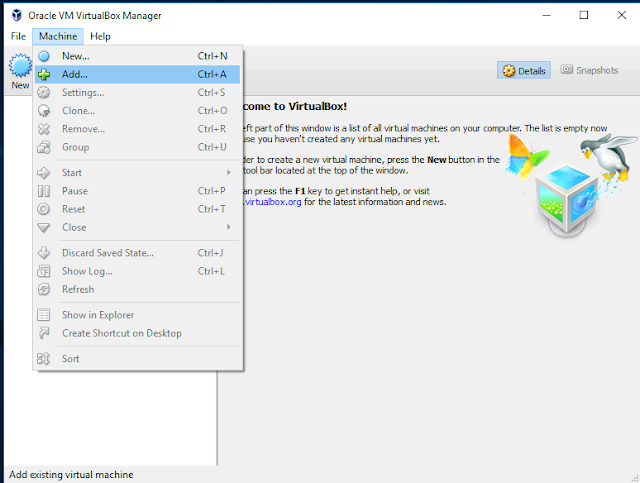The image size is (640, 483).
Task: Open the virtualbox.org link
Action: tap(273, 202)
